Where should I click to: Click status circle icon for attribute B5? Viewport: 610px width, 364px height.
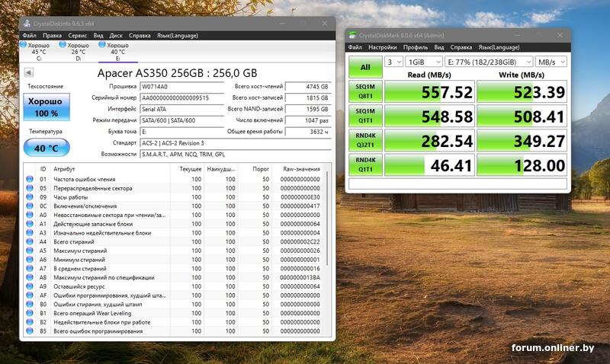pos(30,331)
